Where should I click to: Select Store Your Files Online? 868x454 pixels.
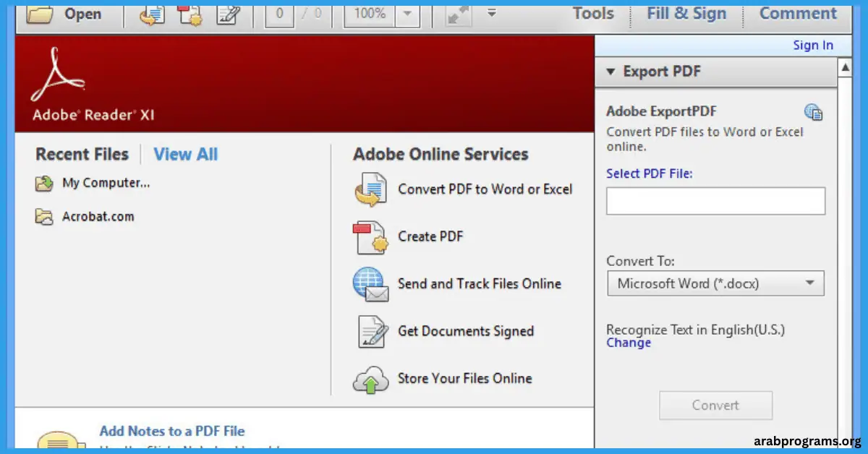[x=464, y=378]
